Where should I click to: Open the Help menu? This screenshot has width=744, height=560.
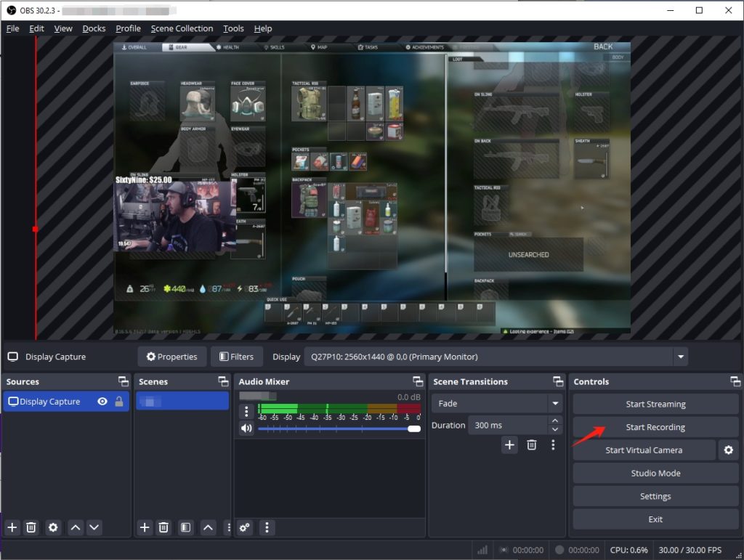click(x=263, y=28)
